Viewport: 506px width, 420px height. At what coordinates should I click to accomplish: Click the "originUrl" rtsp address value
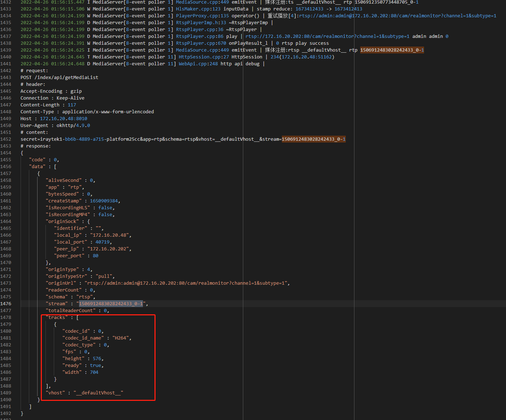[x=186, y=283]
